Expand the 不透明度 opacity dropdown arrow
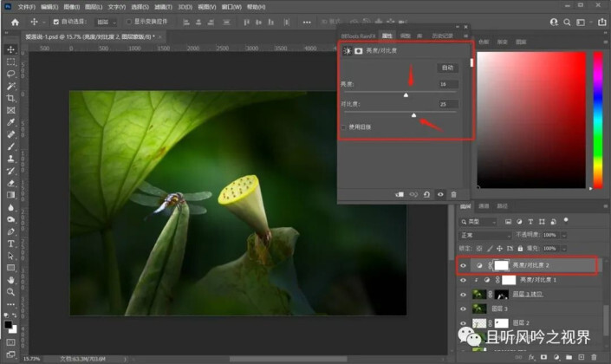 click(x=566, y=235)
